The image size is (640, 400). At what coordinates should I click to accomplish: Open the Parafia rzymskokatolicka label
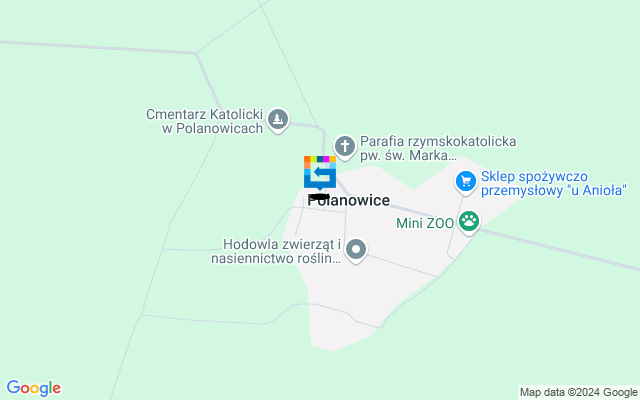[438, 148]
